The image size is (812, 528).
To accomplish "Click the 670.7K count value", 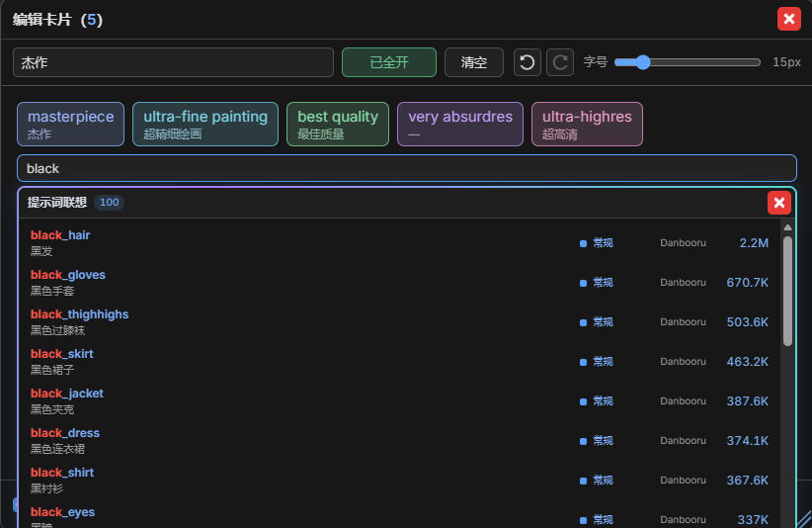I will tap(747, 283).
